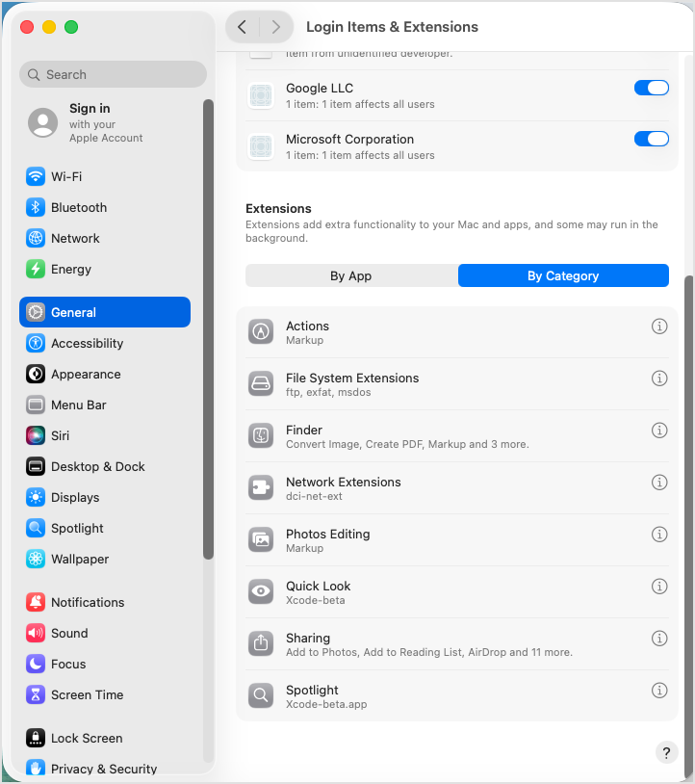695x784 pixels.
Task: Click the Spotlight sidebar item
Action: coord(77,529)
